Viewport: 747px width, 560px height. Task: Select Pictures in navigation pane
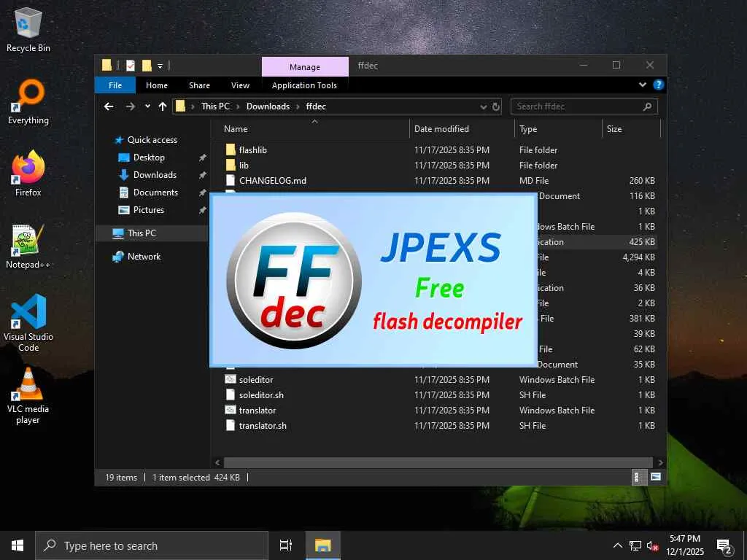pos(149,210)
